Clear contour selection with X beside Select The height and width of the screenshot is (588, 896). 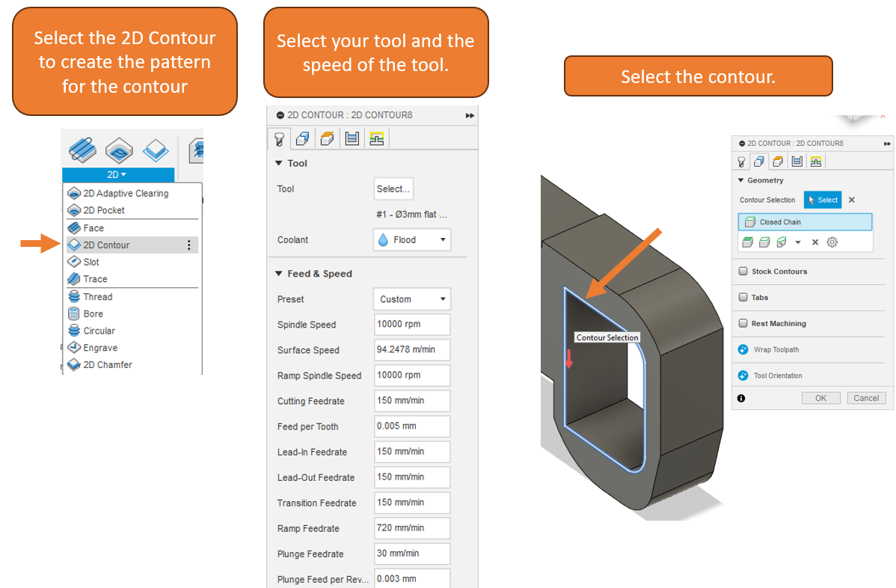click(852, 200)
